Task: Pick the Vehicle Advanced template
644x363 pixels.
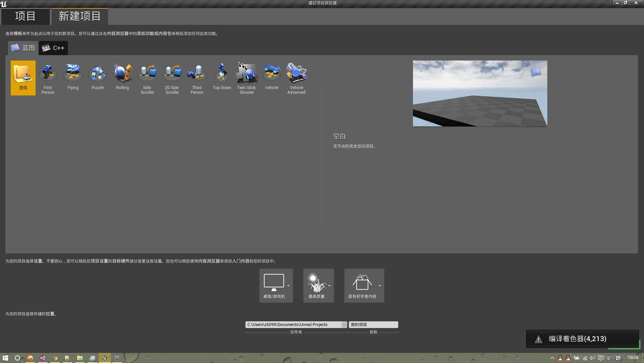Action: (x=296, y=78)
